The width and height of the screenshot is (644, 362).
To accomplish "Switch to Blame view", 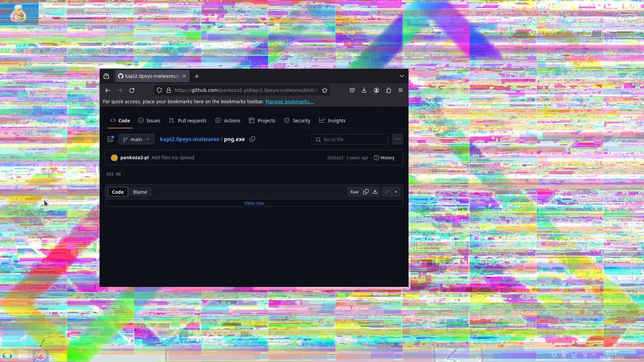I will click(x=140, y=192).
